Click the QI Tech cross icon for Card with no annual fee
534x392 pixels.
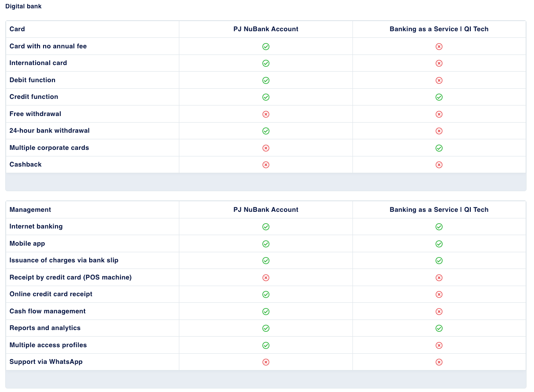(439, 47)
